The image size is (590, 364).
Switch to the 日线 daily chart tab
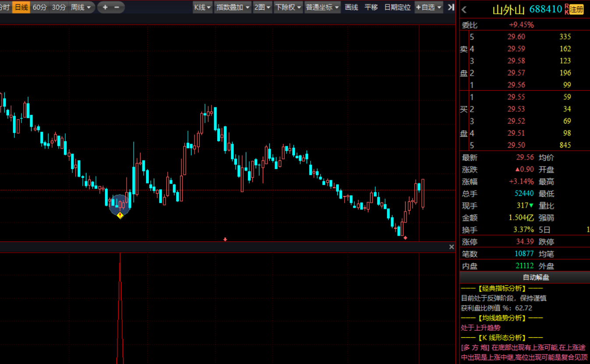pyautogui.click(x=21, y=7)
